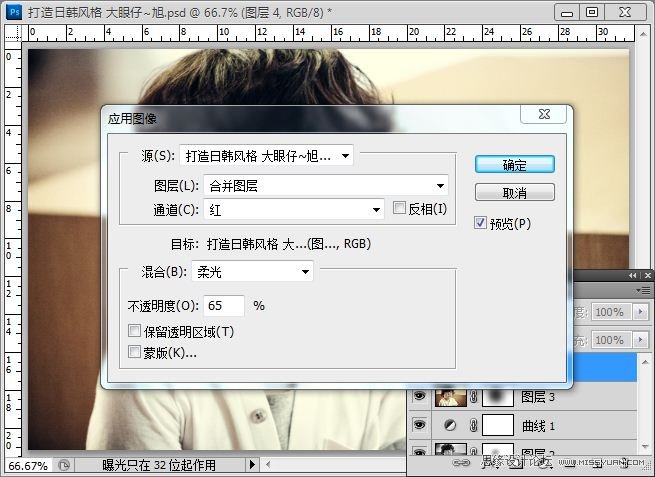Open the 混合(B) blending dropdown showing 柔光
The image size is (655, 477).
[252, 272]
